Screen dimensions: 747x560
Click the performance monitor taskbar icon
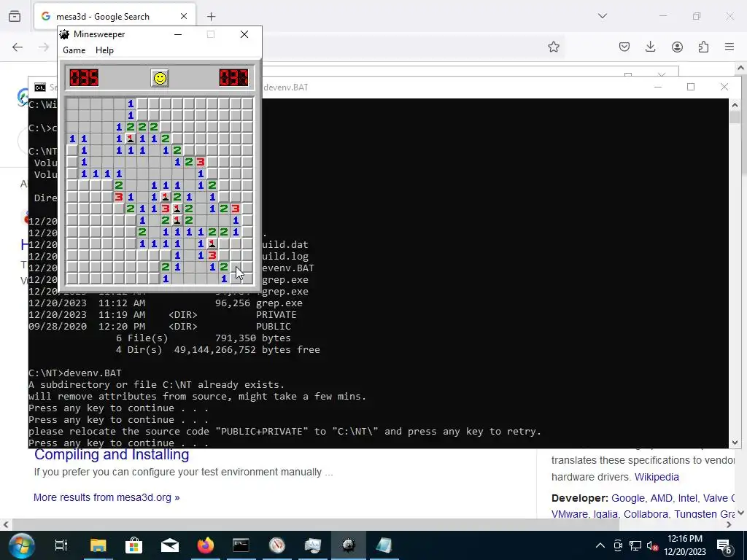[x=312, y=545]
